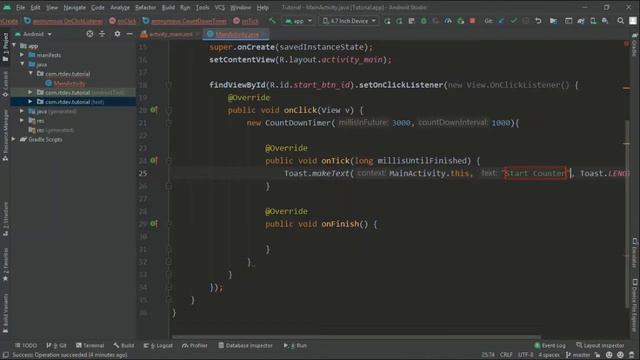Image resolution: width=640 pixels, height=360 pixels.
Task: Toggle the Project tool window stripe button
Action: pyautogui.click(x=5, y=47)
